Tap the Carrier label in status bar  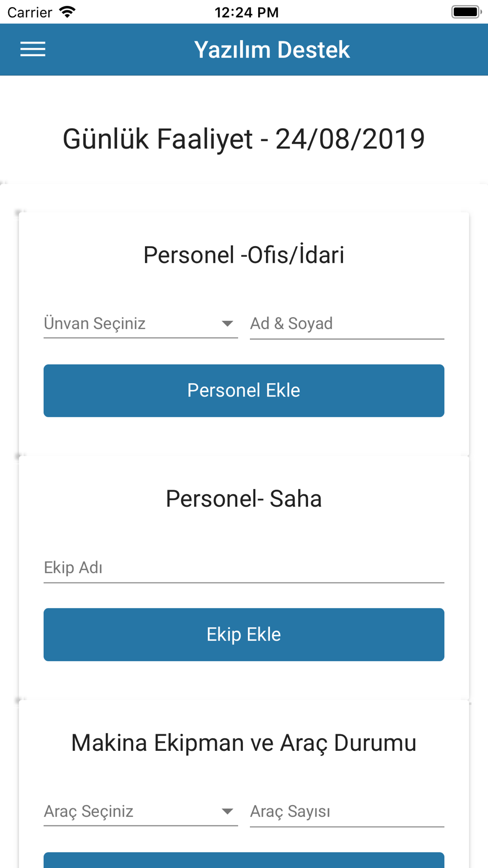point(30,12)
